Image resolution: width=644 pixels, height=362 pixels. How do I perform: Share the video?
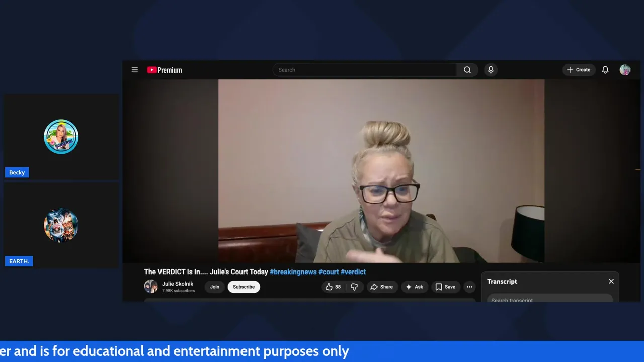pyautogui.click(x=382, y=287)
